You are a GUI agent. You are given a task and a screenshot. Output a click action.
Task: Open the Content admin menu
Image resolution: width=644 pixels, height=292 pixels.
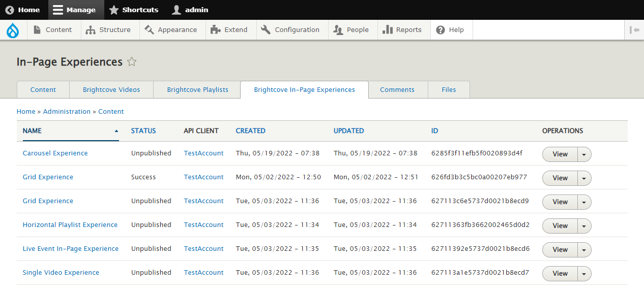pos(53,30)
